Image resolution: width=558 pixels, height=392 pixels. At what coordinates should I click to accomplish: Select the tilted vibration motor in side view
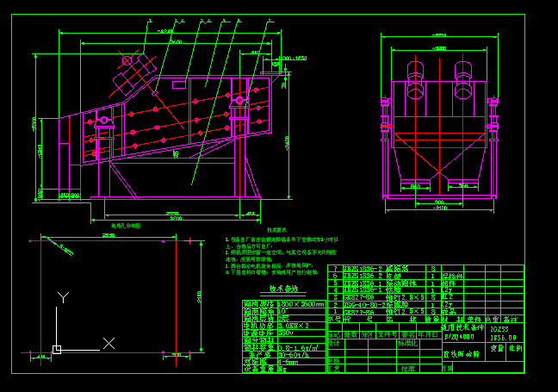pyautogui.click(x=134, y=74)
